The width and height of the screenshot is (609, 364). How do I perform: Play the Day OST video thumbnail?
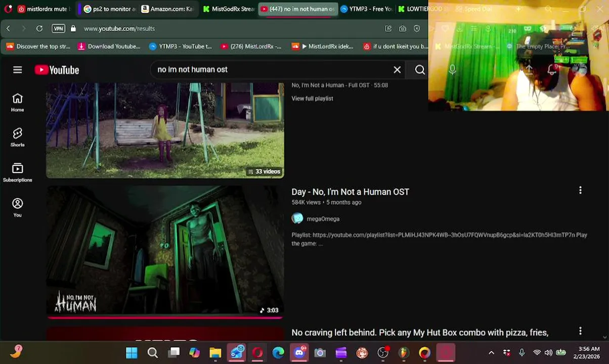pyautogui.click(x=165, y=252)
